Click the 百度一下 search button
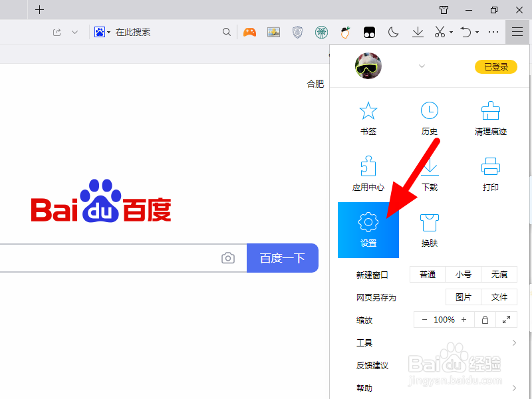Screen dimensions: 532x399 (283, 258)
